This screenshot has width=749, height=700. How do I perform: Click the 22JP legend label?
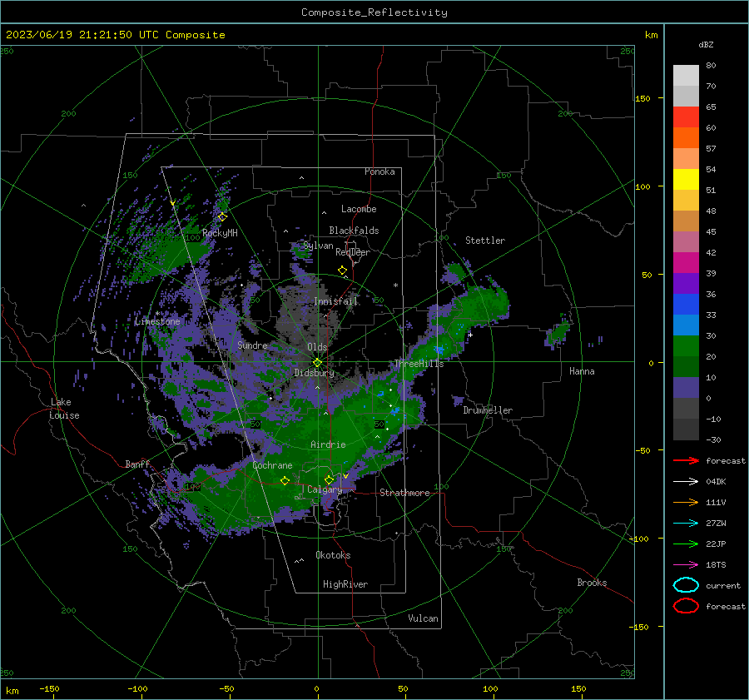tap(716, 544)
